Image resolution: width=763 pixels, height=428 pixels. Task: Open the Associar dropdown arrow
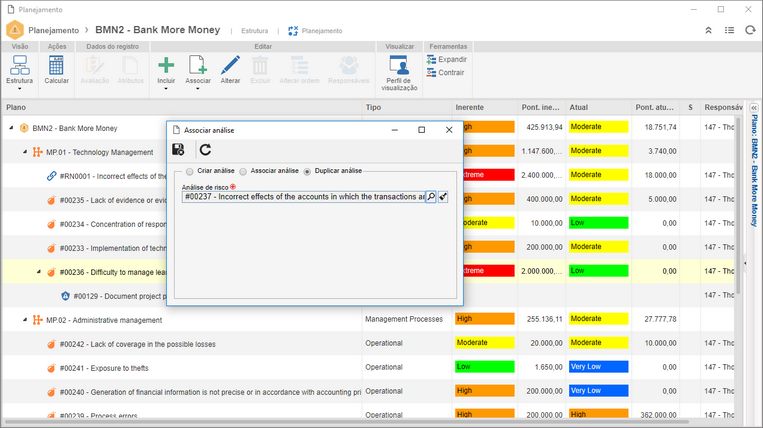coord(198,89)
